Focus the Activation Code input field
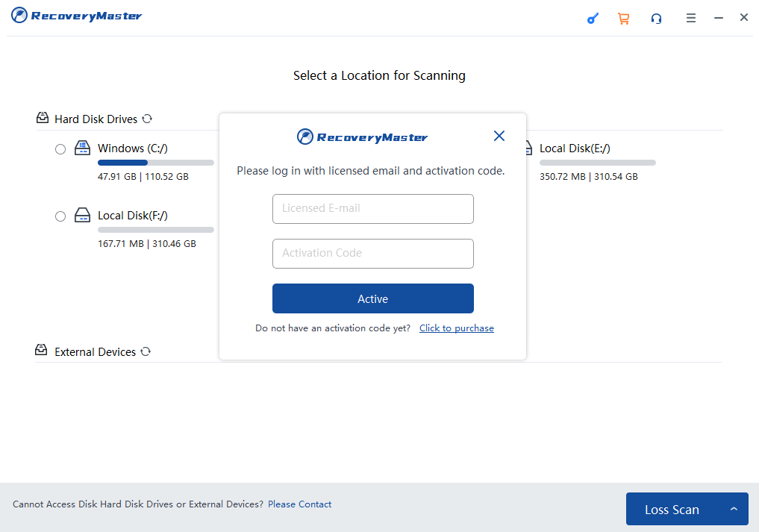This screenshot has height=532, width=759. click(x=372, y=254)
